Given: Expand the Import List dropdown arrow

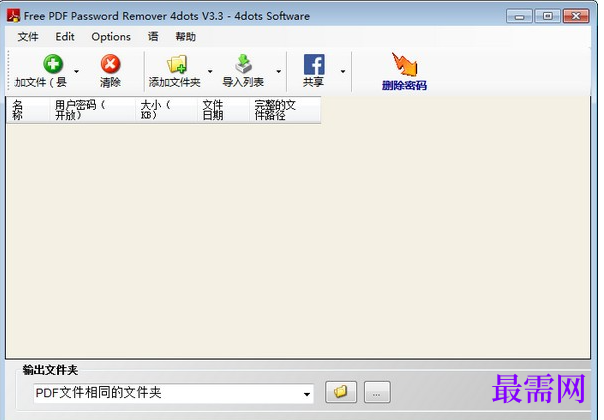Looking at the screenshot, I should tap(279, 71).
